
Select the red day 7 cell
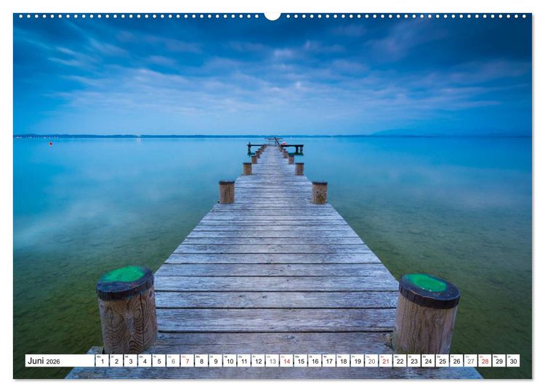coord(187,360)
